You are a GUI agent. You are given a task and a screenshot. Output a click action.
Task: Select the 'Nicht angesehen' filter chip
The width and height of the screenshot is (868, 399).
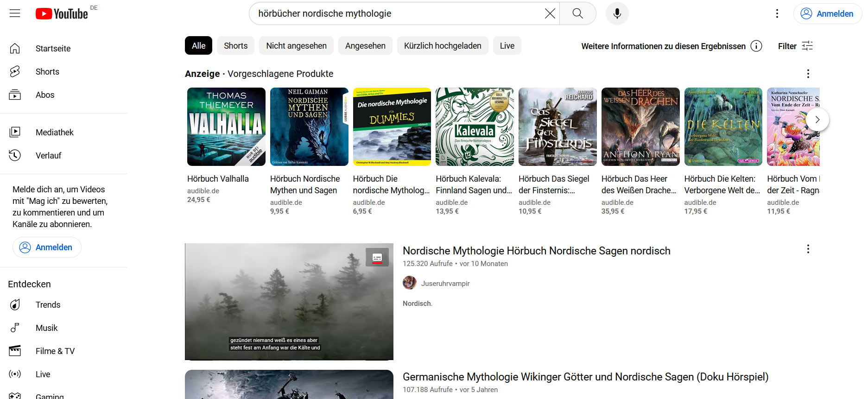[x=296, y=46]
